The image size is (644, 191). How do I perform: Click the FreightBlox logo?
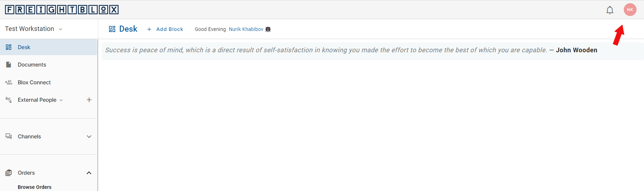click(62, 10)
